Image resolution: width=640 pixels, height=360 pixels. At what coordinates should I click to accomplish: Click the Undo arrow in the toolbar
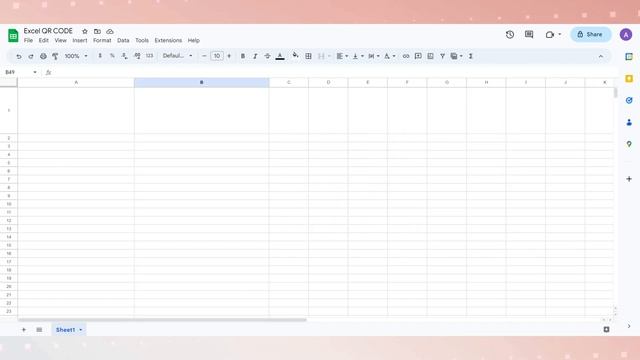(19, 56)
